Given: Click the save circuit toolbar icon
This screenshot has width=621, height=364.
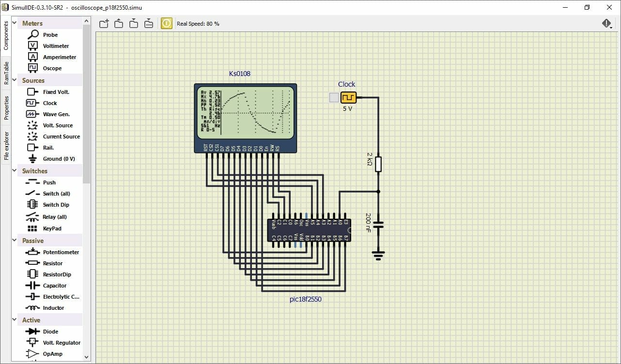Looking at the screenshot, I should [134, 24].
